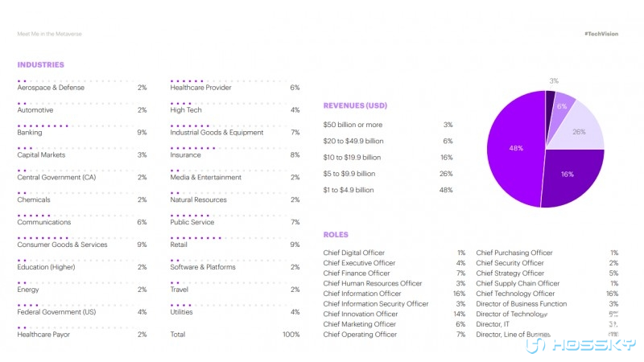Click the 'Insurance' industry label

point(186,154)
